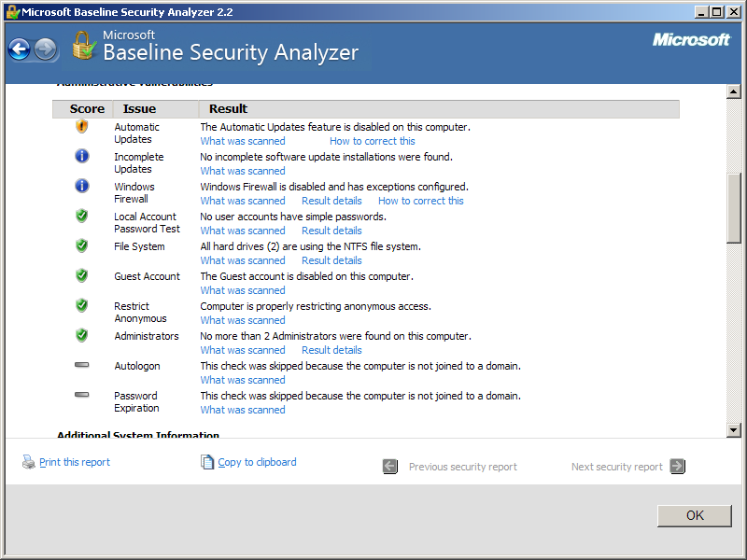Click Previous security report text
Image resolution: width=747 pixels, height=560 pixels.
coord(463,467)
